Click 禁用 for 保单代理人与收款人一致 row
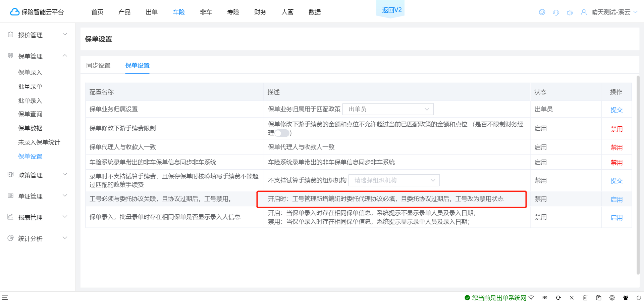Screen dimensions: 644x303 (616, 147)
